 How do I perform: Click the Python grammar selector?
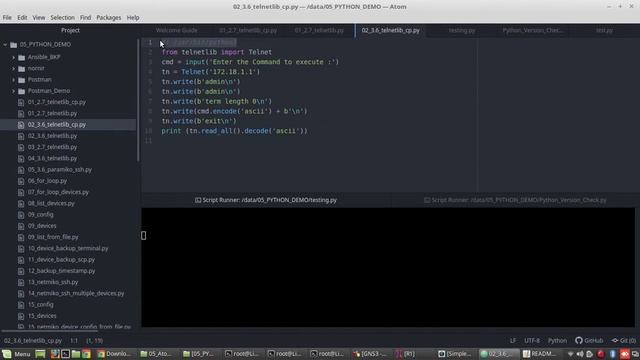coord(557,340)
